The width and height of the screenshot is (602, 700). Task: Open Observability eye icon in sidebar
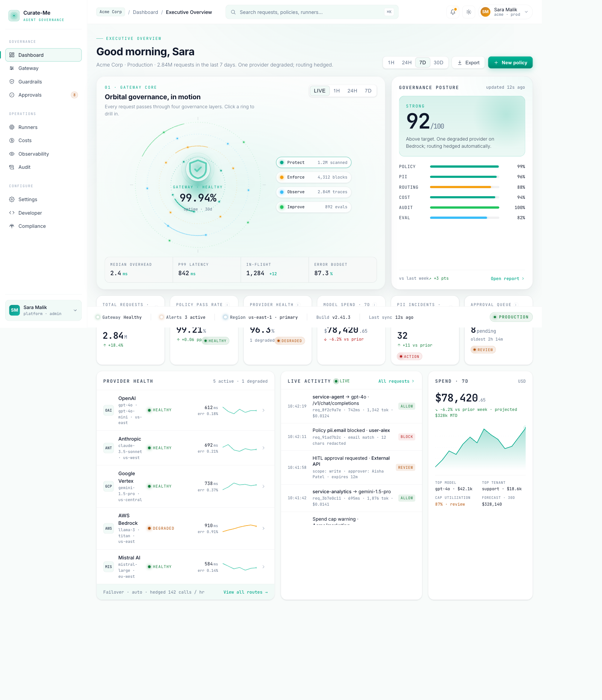(x=12, y=154)
